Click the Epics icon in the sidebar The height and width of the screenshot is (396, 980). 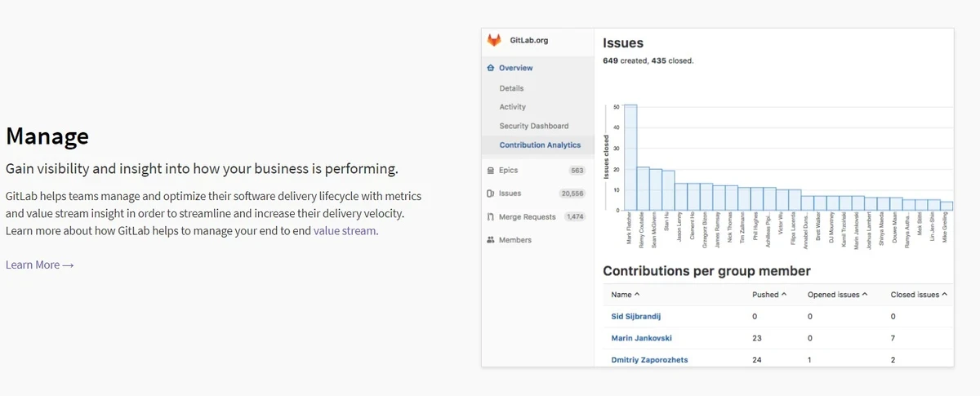tap(490, 171)
